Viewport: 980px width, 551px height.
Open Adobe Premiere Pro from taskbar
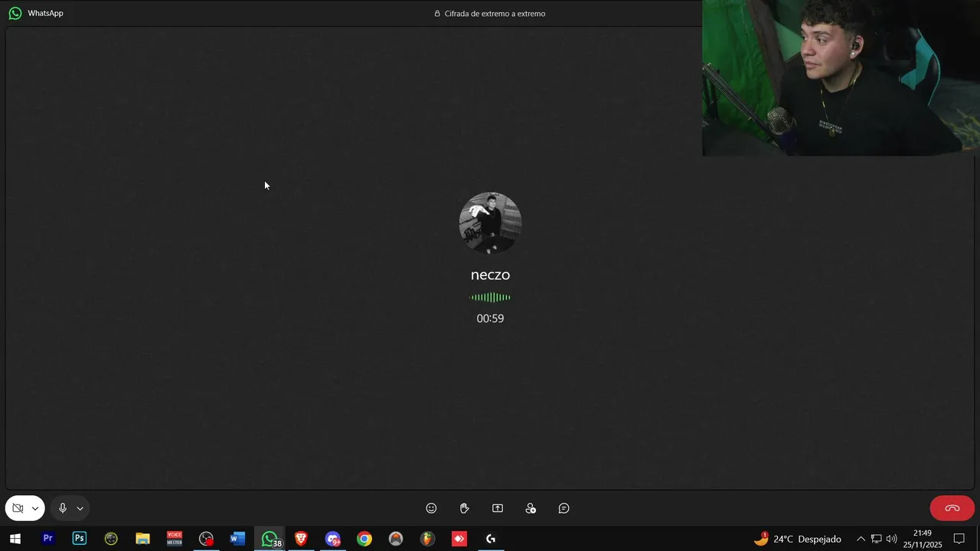pos(47,539)
